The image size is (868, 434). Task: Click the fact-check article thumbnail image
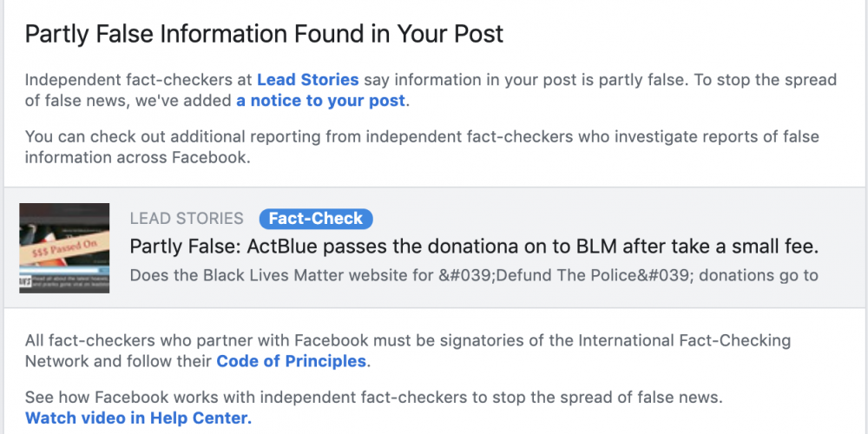tap(64, 248)
